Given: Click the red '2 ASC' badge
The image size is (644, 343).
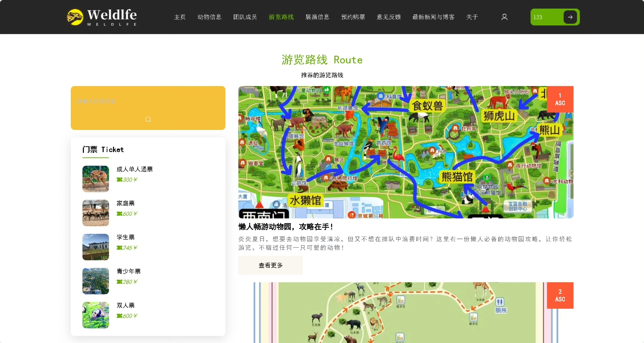Looking at the screenshot, I should [560, 295].
